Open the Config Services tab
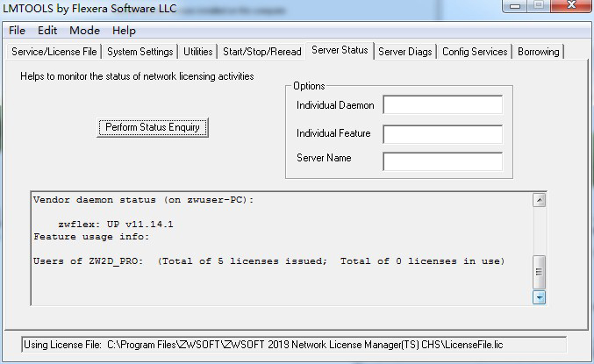 pyautogui.click(x=475, y=52)
